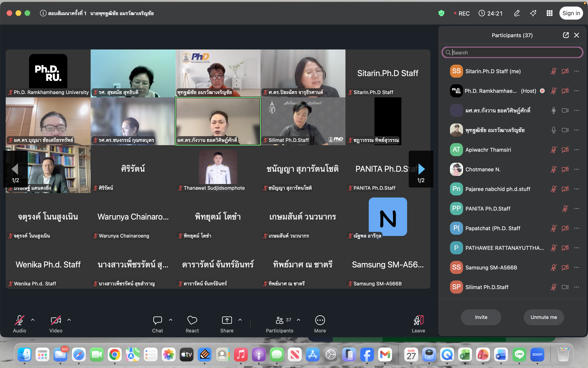Pop out the Participants panel
Screen dimensions: 588x368
coord(566,35)
